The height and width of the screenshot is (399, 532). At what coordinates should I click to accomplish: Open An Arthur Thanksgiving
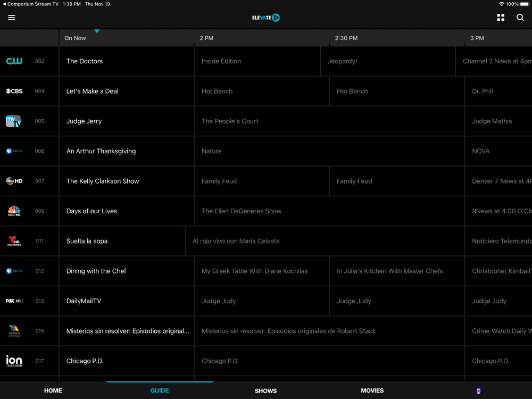click(x=127, y=151)
